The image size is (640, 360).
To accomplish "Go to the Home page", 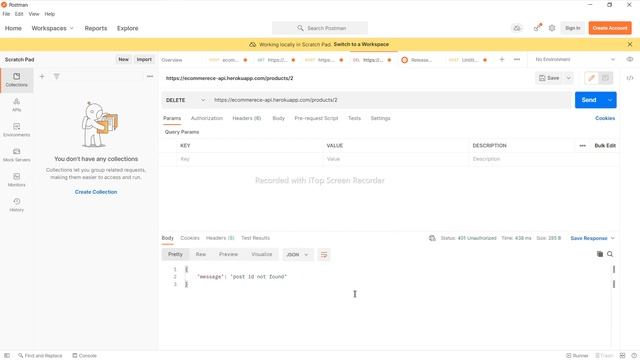I will click(x=13, y=28).
